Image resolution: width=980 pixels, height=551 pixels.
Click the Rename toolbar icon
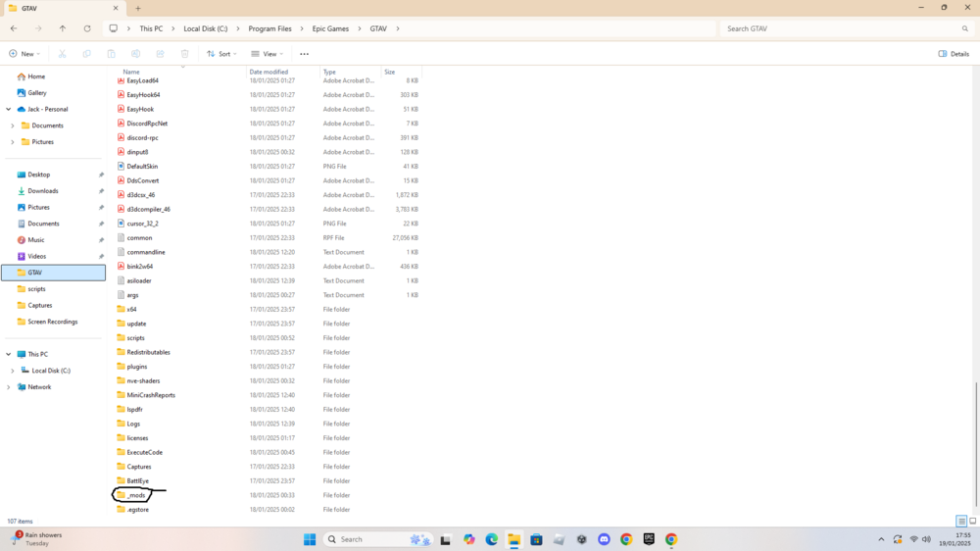pos(135,54)
